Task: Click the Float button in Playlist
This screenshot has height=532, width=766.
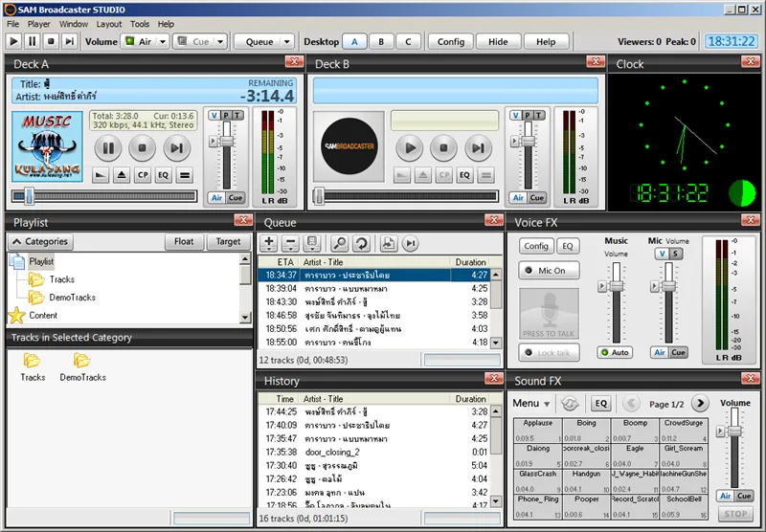Action: [x=184, y=241]
